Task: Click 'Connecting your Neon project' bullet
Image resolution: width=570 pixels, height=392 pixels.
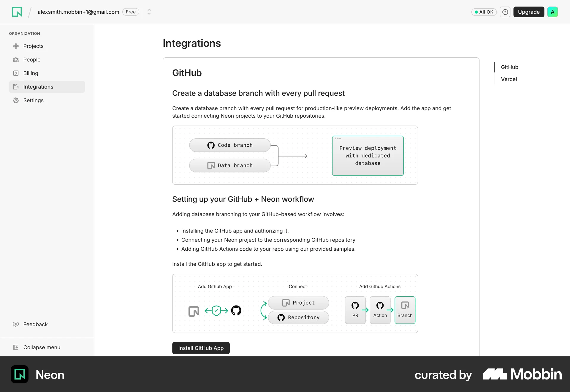Action: point(269,240)
